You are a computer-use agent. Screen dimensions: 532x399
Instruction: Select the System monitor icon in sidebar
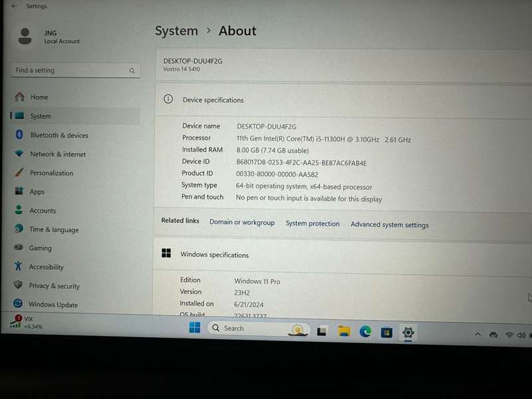tap(19, 116)
